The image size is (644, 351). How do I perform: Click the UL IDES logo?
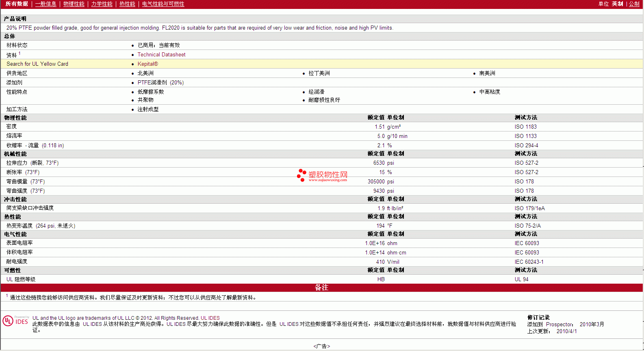(x=15, y=321)
